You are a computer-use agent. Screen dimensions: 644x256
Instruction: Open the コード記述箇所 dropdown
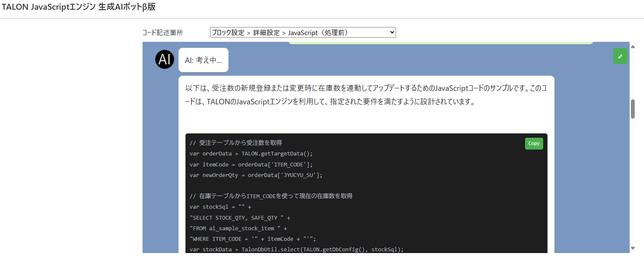(303, 33)
